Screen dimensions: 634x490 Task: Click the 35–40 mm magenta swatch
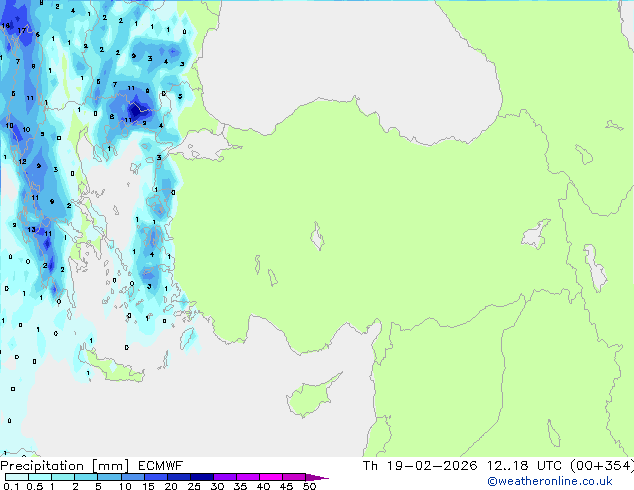pos(248,477)
